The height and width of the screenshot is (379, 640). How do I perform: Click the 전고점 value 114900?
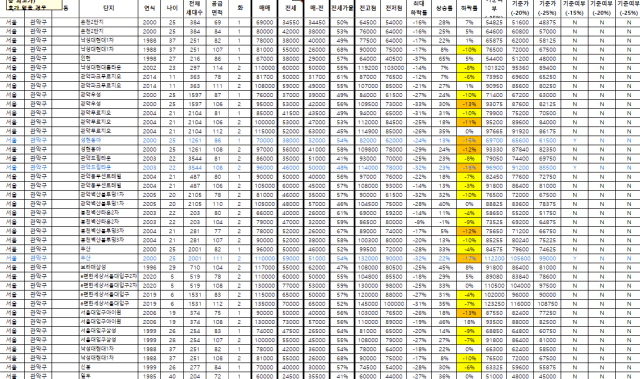367,131
